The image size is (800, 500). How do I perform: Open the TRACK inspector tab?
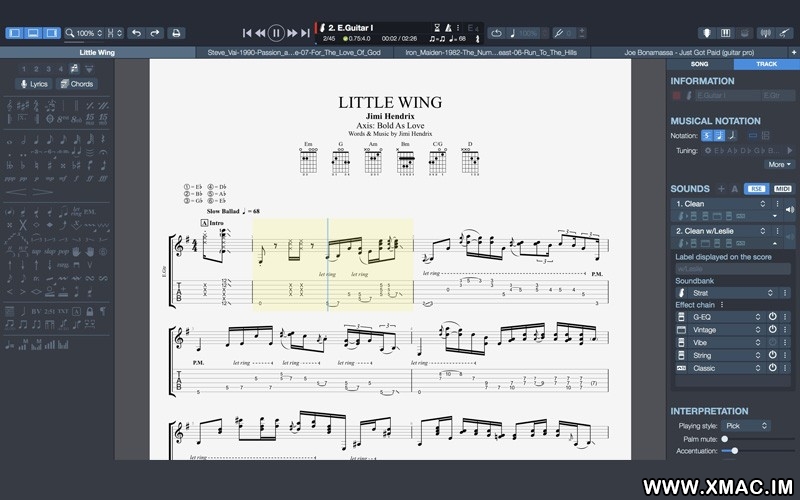tap(766, 64)
